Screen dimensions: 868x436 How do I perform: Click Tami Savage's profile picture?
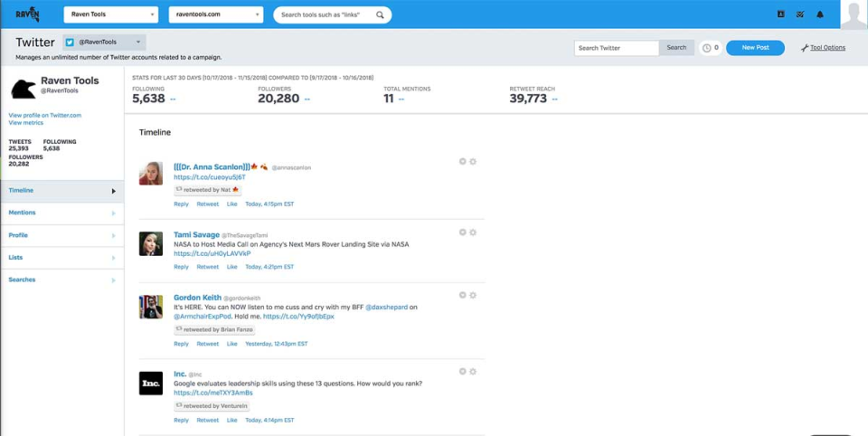pyautogui.click(x=151, y=243)
